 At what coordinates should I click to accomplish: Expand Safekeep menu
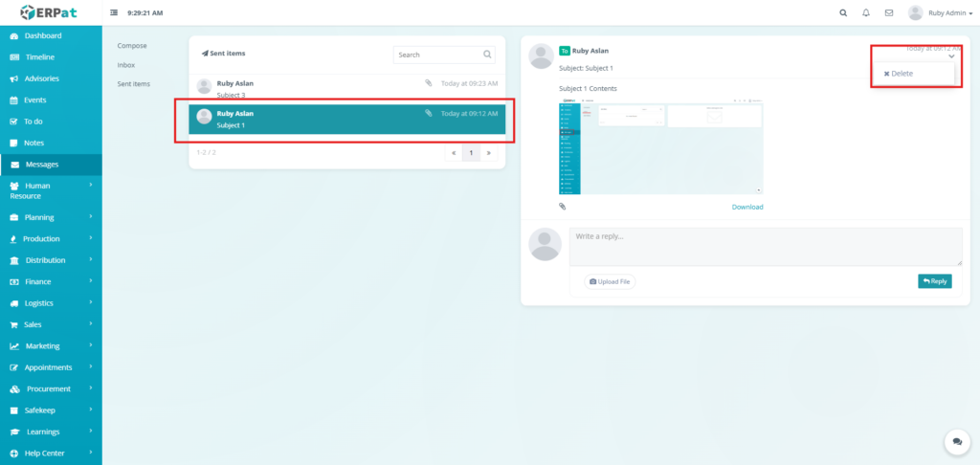tap(51, 410)
